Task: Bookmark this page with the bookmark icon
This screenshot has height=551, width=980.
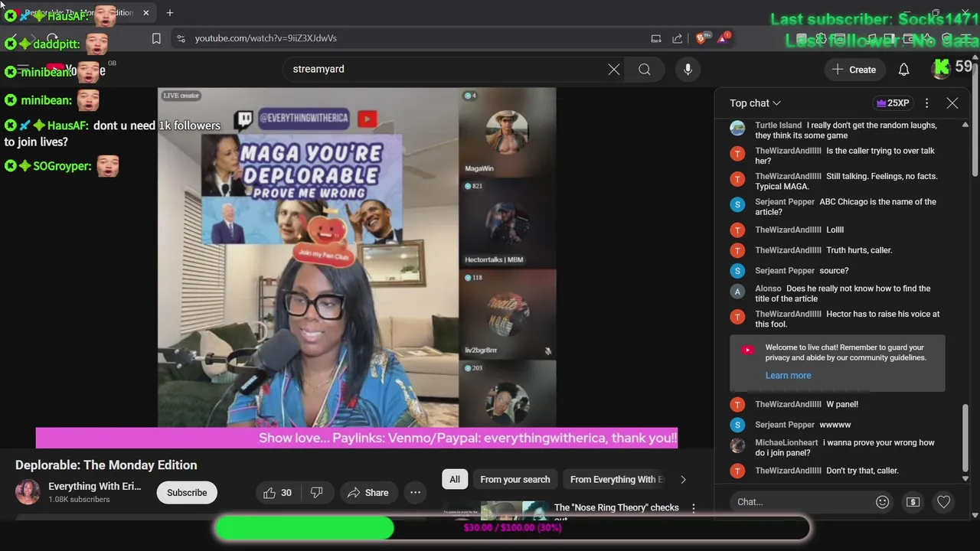Action: [156, 38]
